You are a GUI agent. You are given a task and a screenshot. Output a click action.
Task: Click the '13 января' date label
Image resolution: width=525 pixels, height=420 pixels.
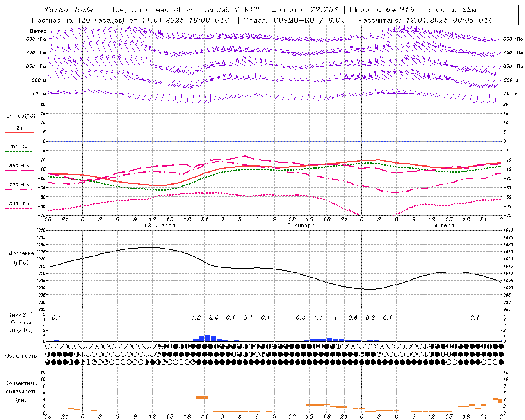[x=299, y=226]
